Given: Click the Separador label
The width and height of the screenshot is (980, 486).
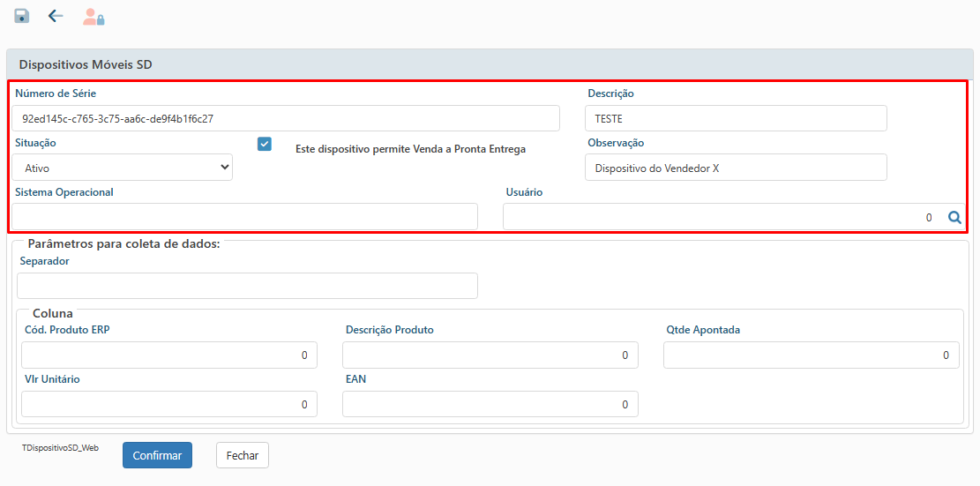Looking at the screenshot, I should coord(44,261).
